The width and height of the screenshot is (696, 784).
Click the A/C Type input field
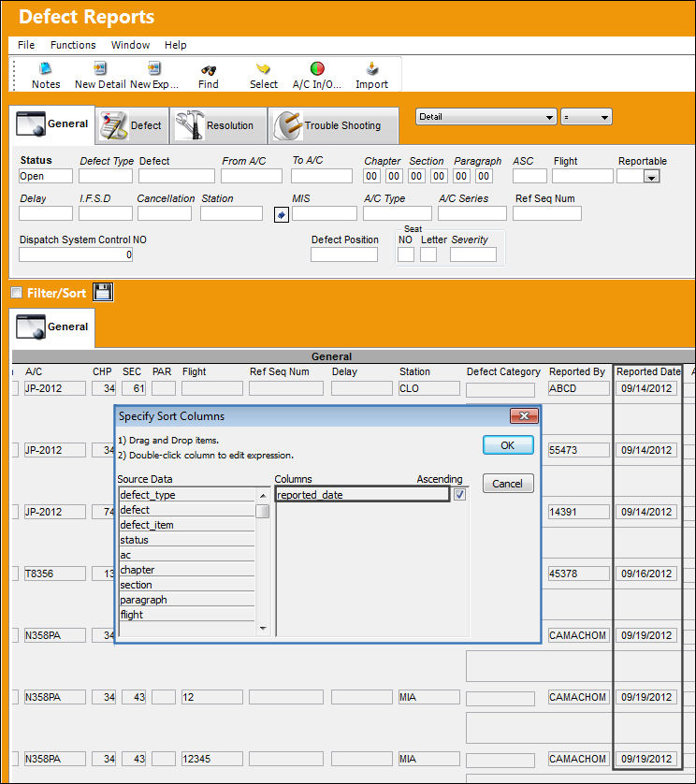(398, 213)
